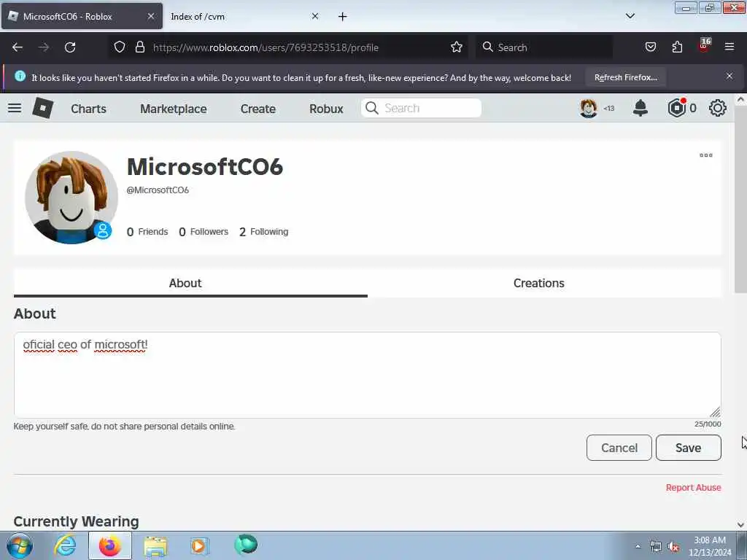Open the Marketplace page
The image size is (747, 560).
point(174,109)
